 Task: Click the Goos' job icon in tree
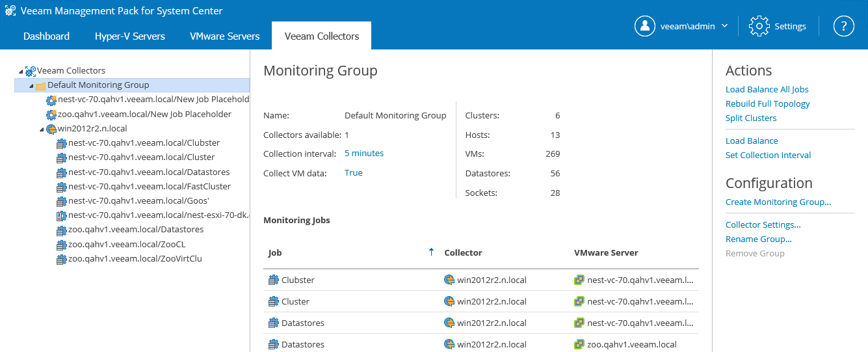(x=62, y=201)
